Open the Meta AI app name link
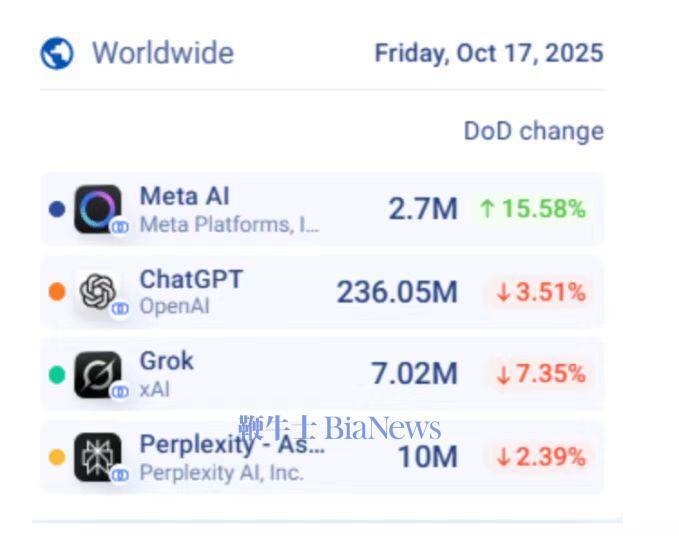Screen dimensions: 679x536 184,196
